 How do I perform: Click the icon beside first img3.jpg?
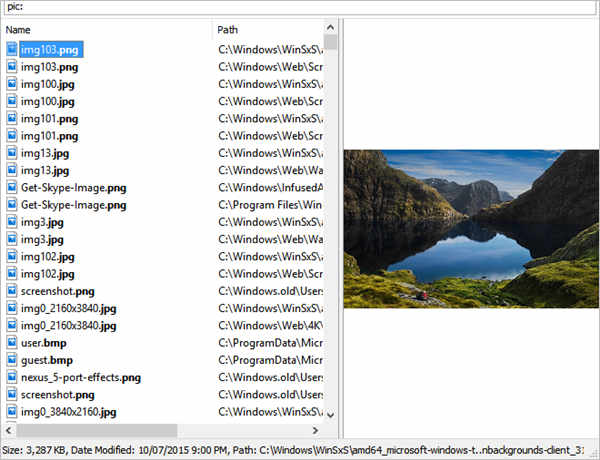coord(12,222)
